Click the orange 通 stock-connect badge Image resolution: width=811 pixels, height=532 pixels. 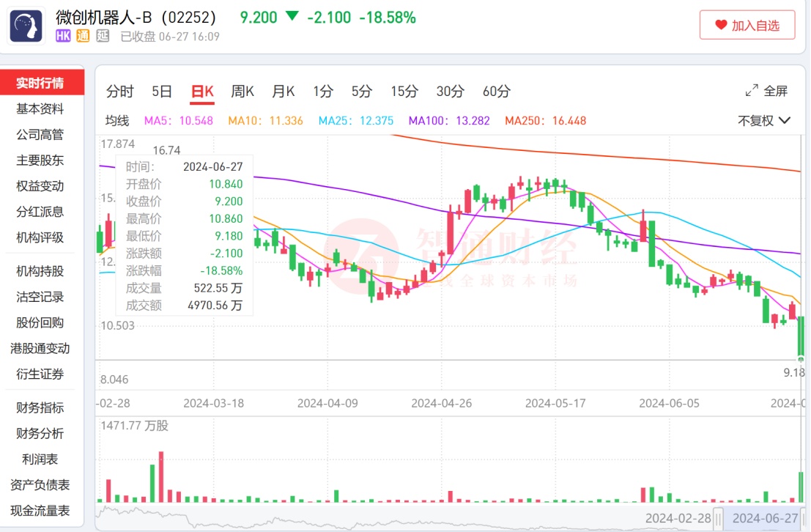[x=83, y=36]
